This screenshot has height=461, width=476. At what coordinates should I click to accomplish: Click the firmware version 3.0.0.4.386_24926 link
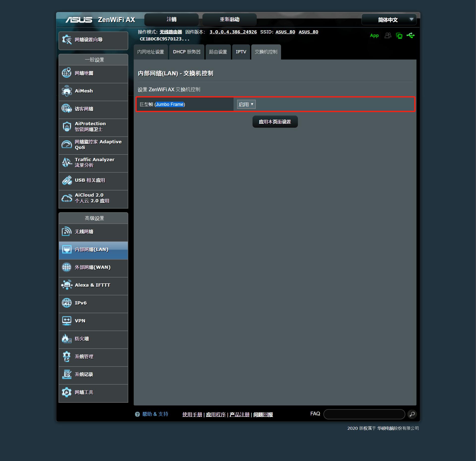click(233, 32)
